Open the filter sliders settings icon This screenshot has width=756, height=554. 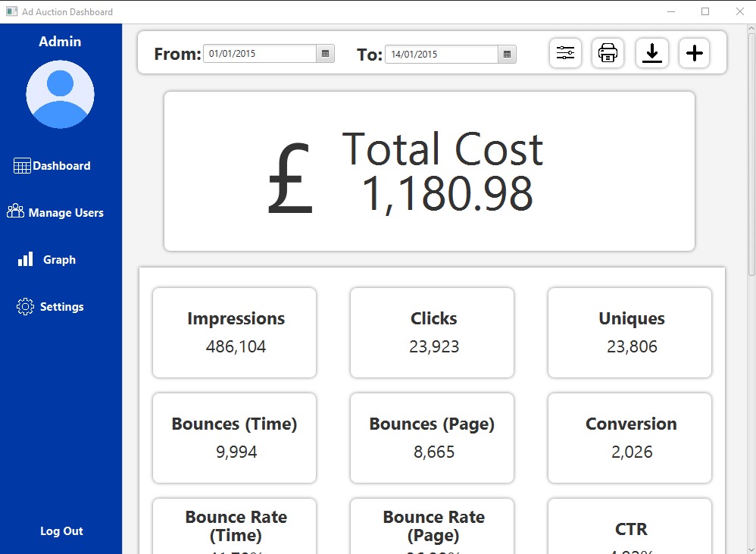point(565,53)
